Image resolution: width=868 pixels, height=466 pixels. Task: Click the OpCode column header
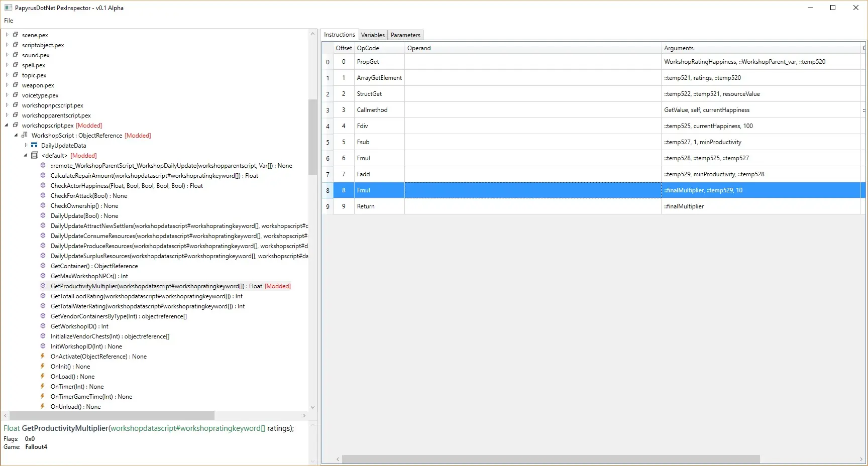coord(369,48)
